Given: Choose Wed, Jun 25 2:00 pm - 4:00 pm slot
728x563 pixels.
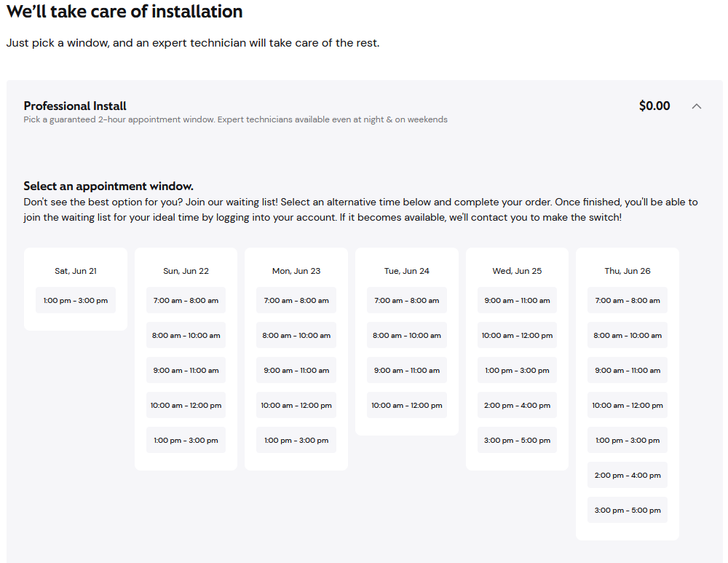Looking at the screenshot, I should pyautogui.click(x=517, y=405).
